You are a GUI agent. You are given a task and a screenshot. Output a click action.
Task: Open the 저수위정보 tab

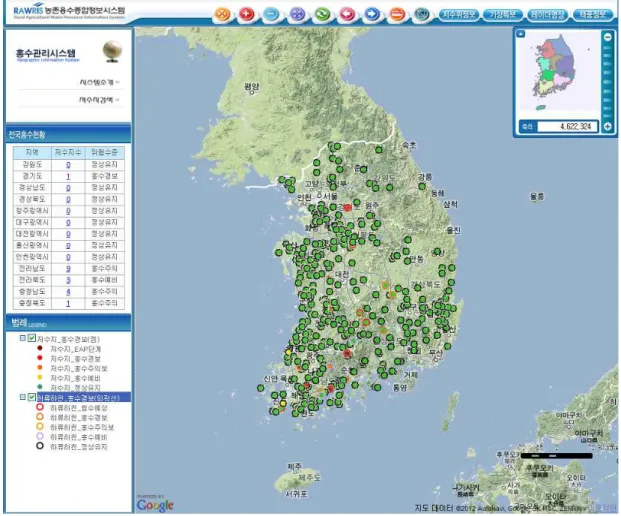click(x=459, y=15)
